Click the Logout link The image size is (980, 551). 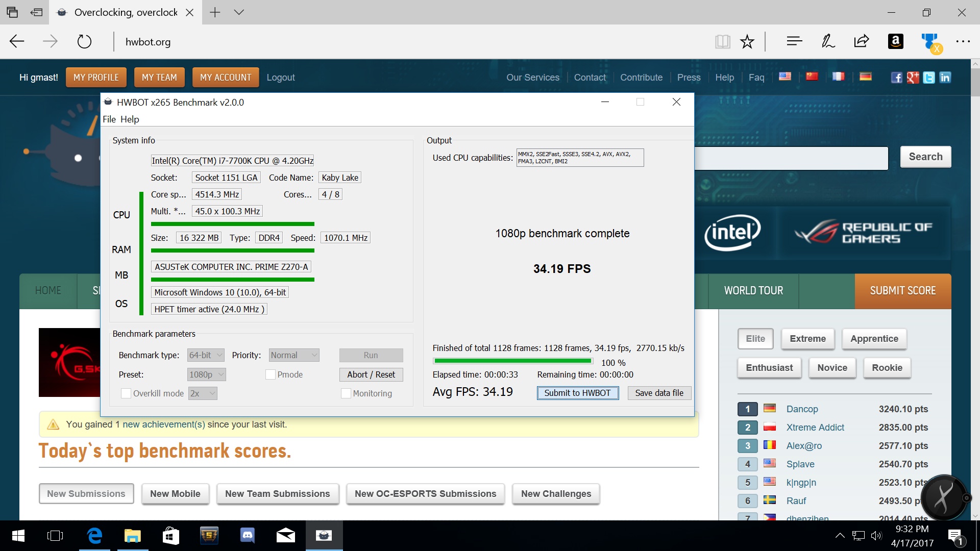tap(281, 78)
